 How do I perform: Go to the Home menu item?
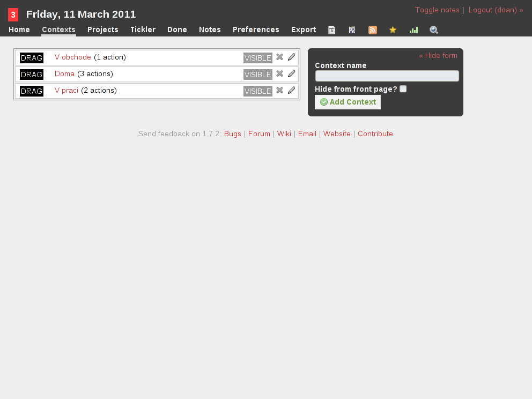(19, 29)
